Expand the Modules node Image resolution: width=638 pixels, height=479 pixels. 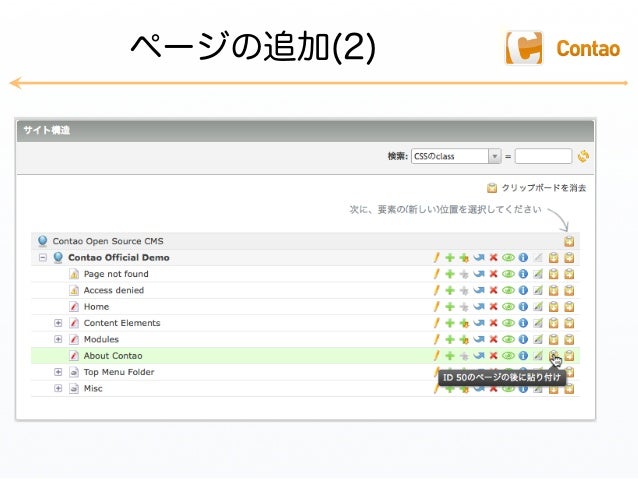pyautogui.click(x=58, y=339)
